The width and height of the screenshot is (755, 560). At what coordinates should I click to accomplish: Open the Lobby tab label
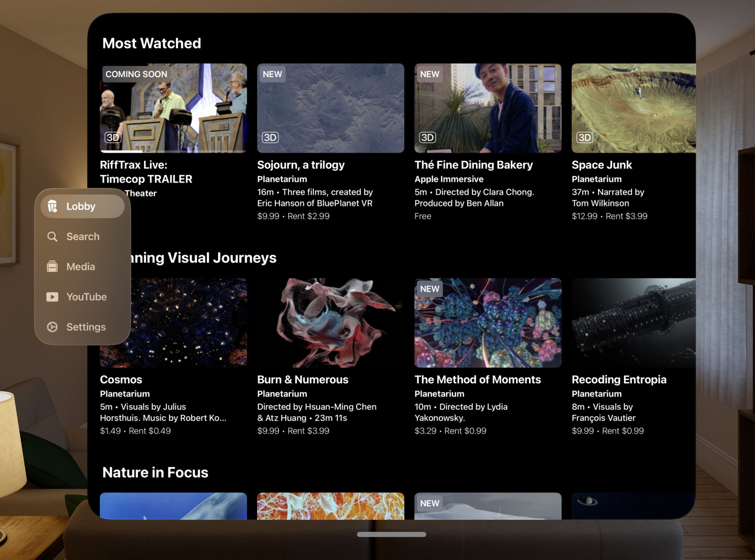[x=81, y=206]
